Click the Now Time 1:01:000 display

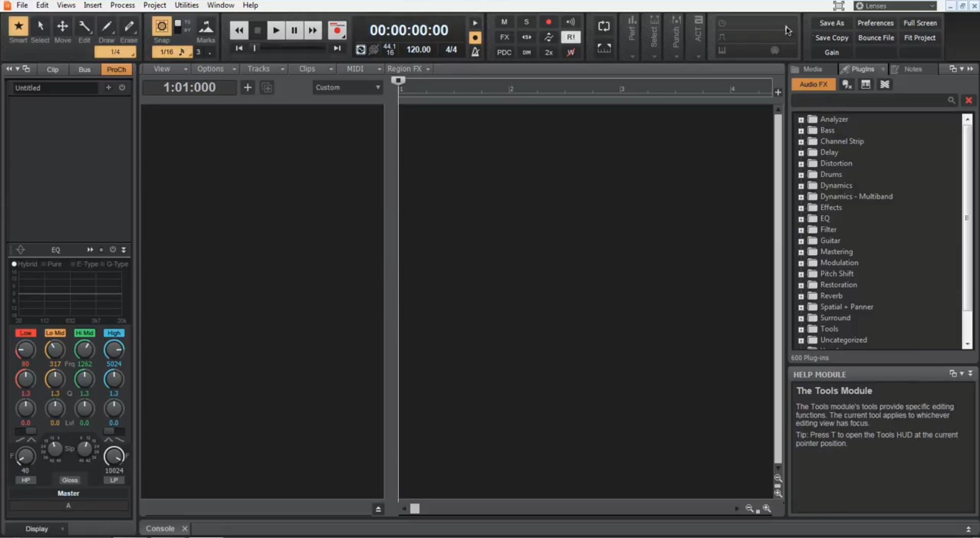[x=190, y=87]
